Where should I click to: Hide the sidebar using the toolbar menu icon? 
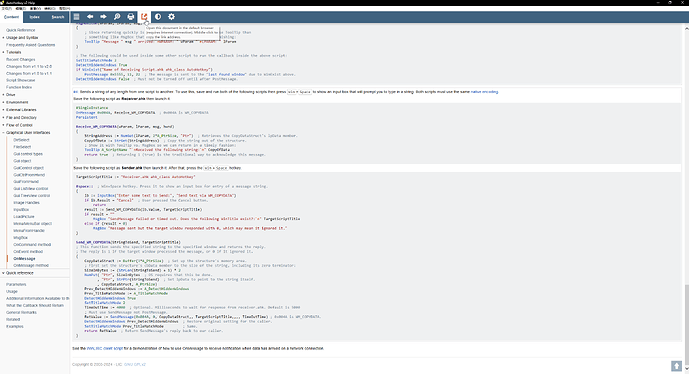76,17
